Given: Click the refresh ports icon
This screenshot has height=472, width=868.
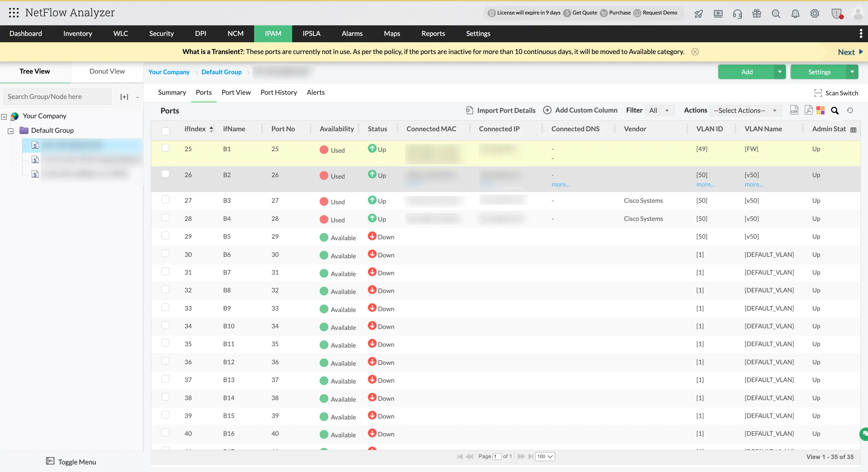Looking at the screenshot, I should pyautogui.click(x=850, y=110).
